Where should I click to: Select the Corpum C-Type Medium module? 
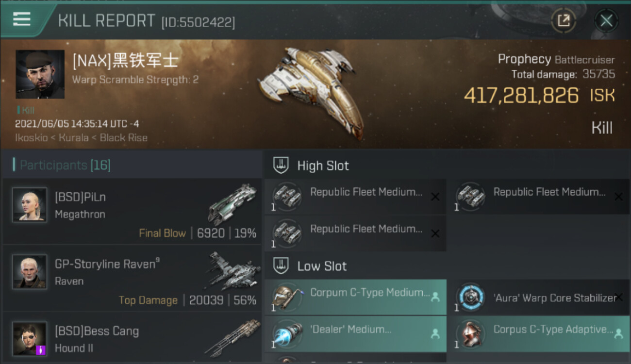[x=355, y=297]
